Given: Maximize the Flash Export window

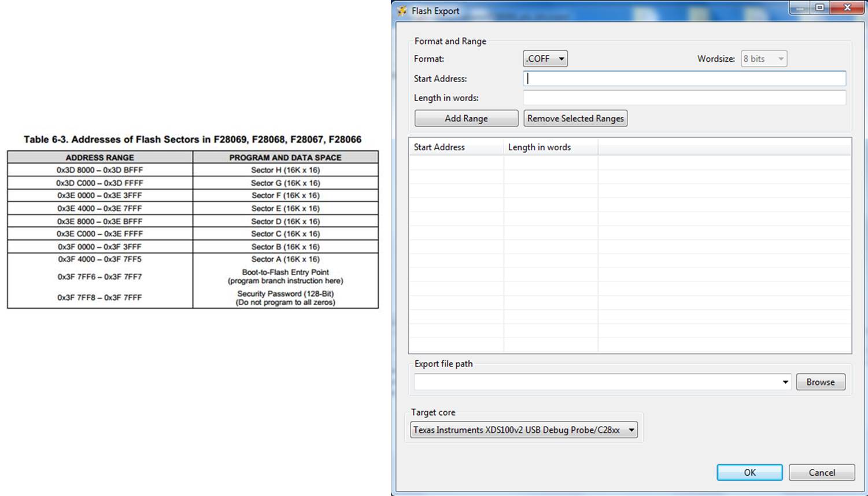Looking at the screenshot, I should (819, 8).
